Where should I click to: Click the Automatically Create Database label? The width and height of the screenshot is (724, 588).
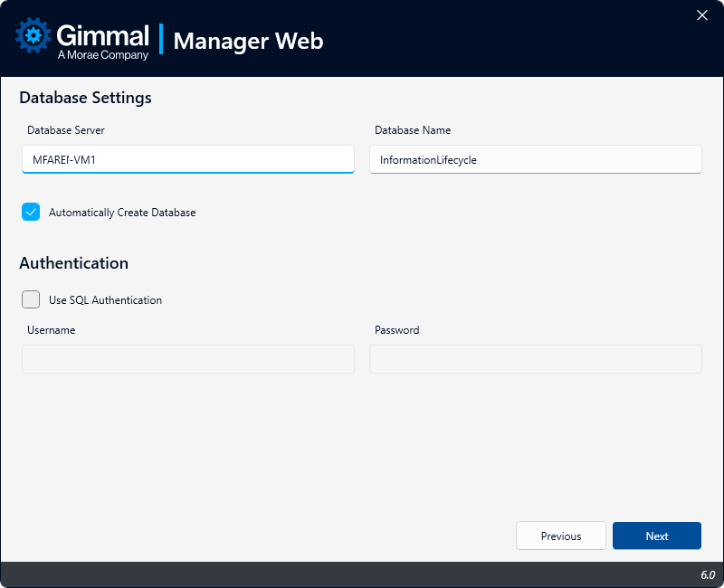(122, 213)
